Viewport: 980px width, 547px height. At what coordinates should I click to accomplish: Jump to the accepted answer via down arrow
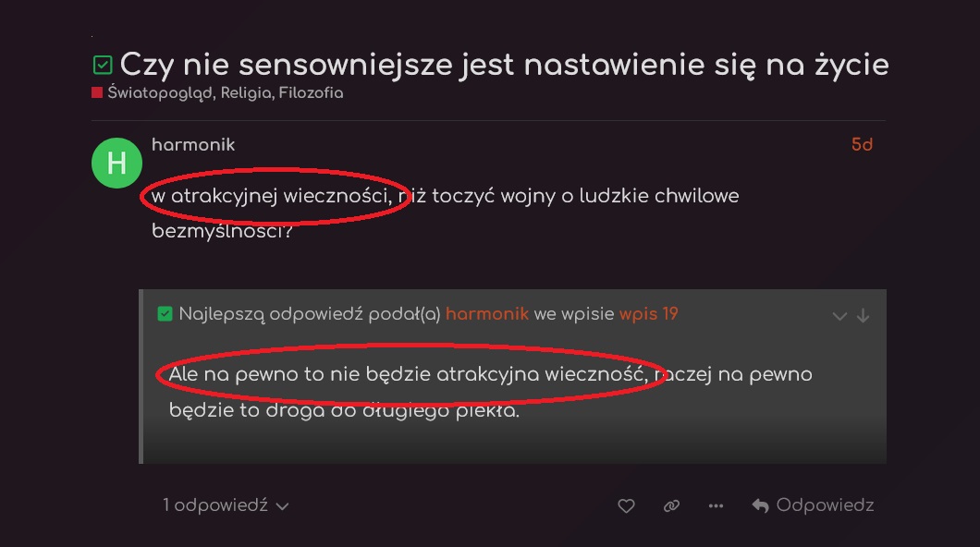(x=863, y=315)
